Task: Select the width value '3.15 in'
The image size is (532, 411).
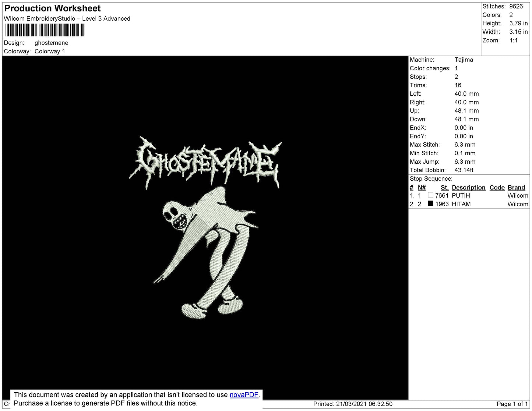Action: 519,32
